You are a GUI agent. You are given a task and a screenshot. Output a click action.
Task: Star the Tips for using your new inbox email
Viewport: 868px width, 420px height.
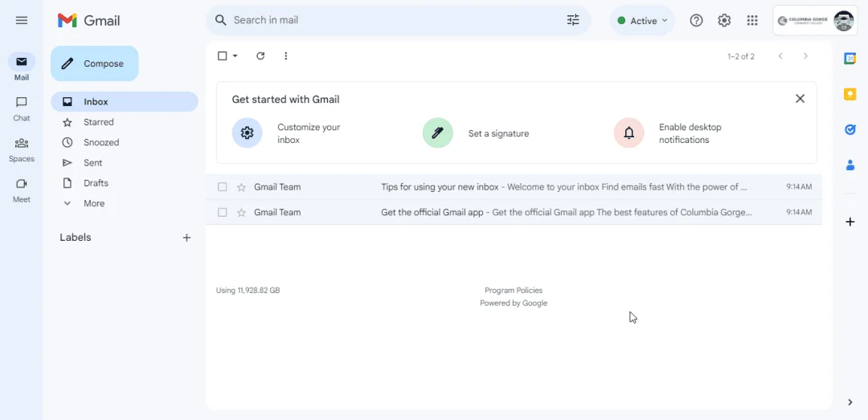(241, 187)
